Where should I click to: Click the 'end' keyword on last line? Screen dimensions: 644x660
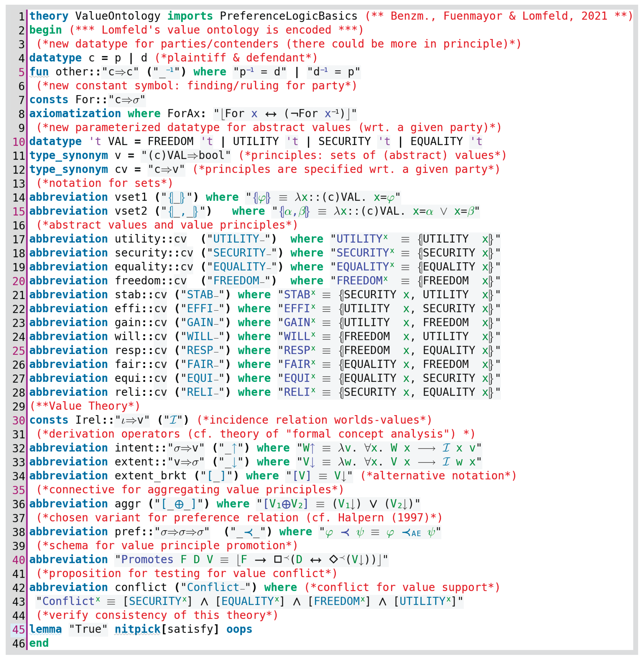tap(39, 643)
